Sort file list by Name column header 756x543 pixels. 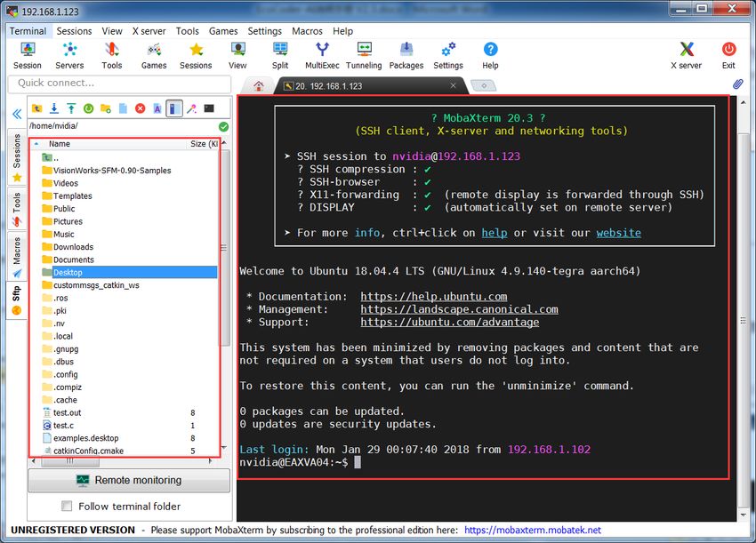[x=60, y=144]
